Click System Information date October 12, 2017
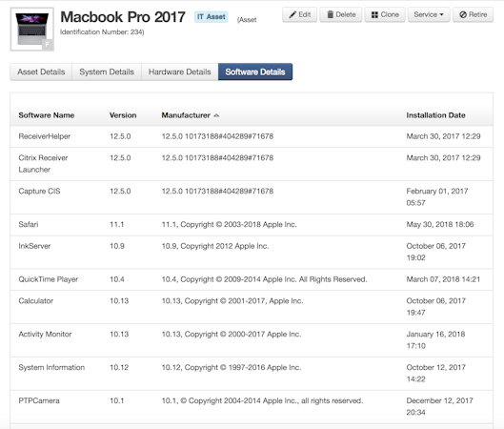The height and width of the screenshot is (429, 504). point(435,373)
